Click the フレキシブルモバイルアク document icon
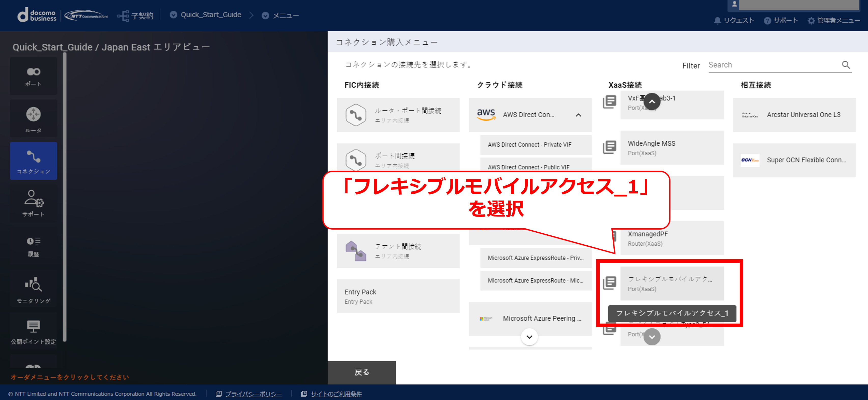The image size is (868, 400). (x=610, y=283)
